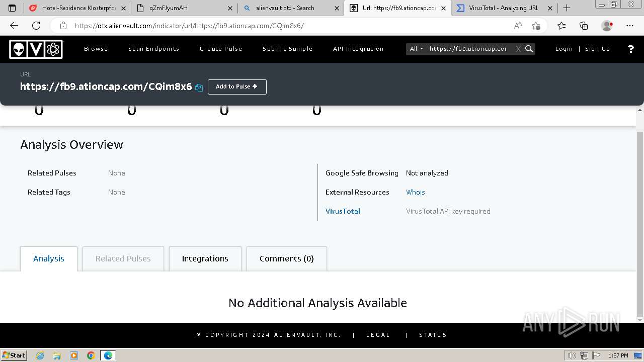Open Create Pulse in navigation

(x=221, y=49)
